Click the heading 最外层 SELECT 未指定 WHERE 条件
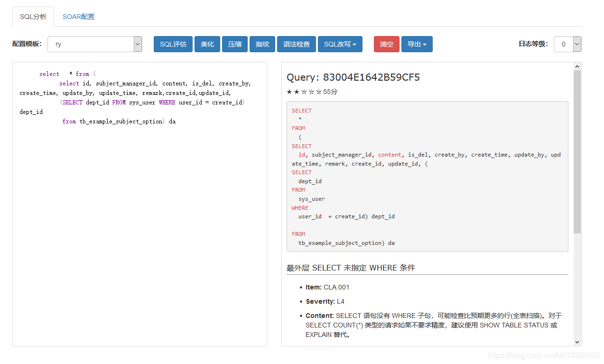This screenshot has width=604, height=364. coord(351,268)
